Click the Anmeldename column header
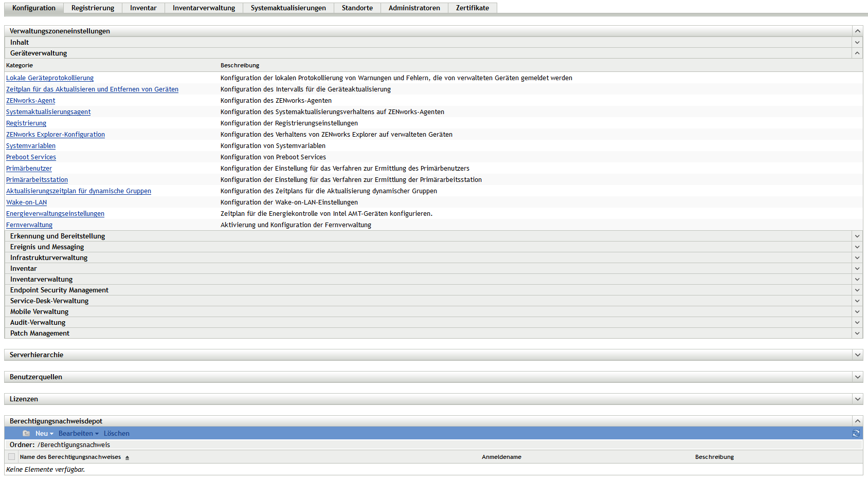Viewport: 868px width, 481px height. coord(501,457)
